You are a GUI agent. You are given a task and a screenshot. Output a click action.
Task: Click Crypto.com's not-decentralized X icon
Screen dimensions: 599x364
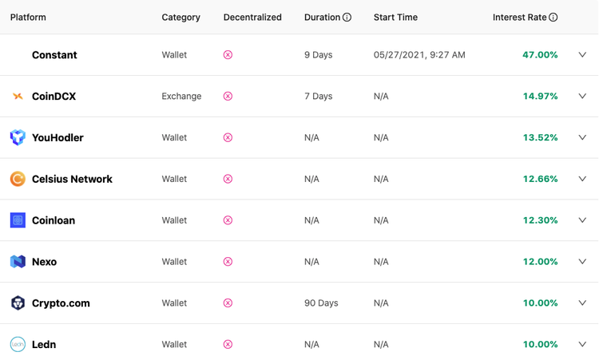(x=228, y=303)
